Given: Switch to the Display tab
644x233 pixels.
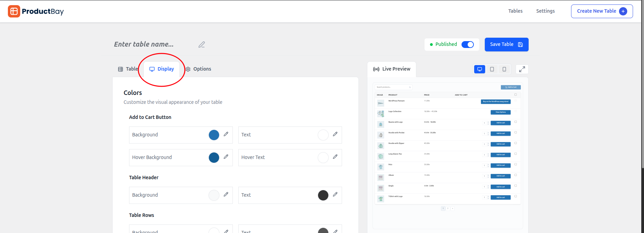Looking at the screenshot, I should point(162,69).
